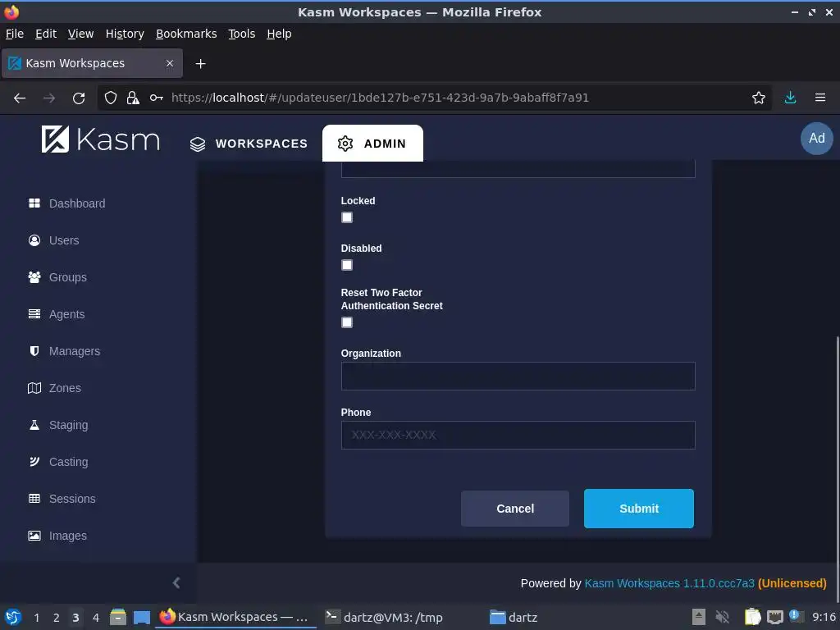Click the clipboard manager tray icon

click(753, 617)
